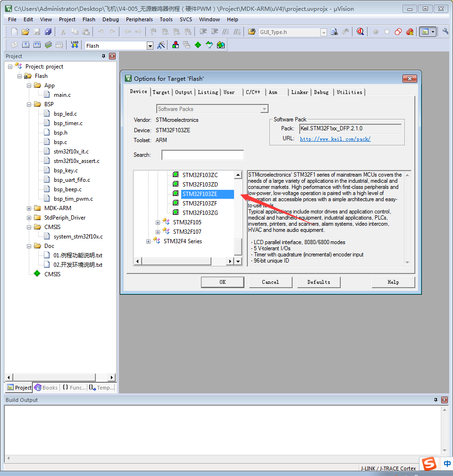Screen dimensions: 453x476
Task: Select bsp_tim_pwm.c in project tree
Action: (x=74, y=199)
